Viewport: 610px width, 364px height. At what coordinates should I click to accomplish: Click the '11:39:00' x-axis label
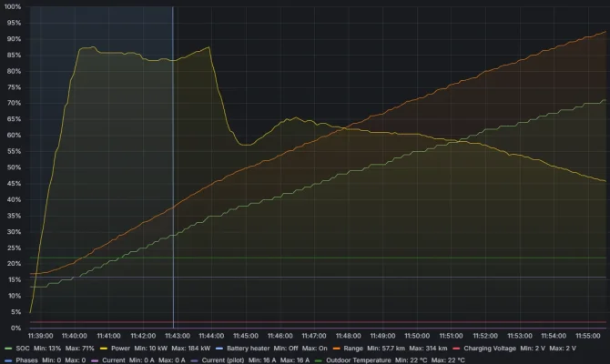click(40, 336)
